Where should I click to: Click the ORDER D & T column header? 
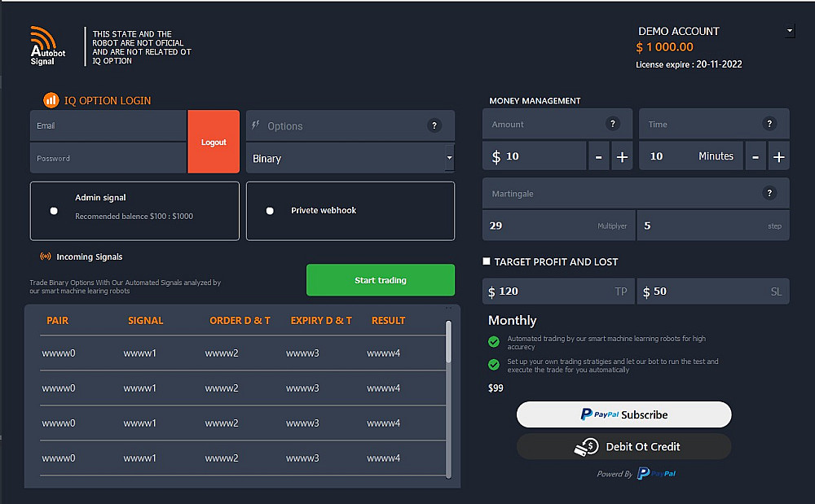tap(240, 320)
